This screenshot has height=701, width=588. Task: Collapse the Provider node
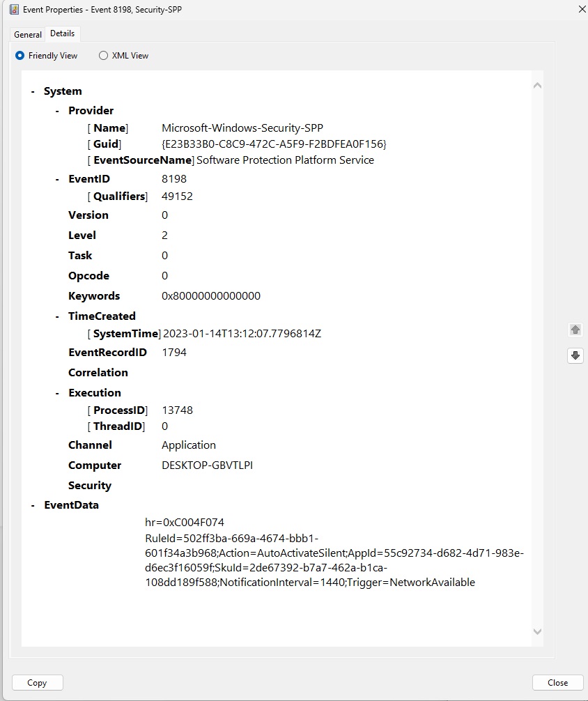[58, 111]
